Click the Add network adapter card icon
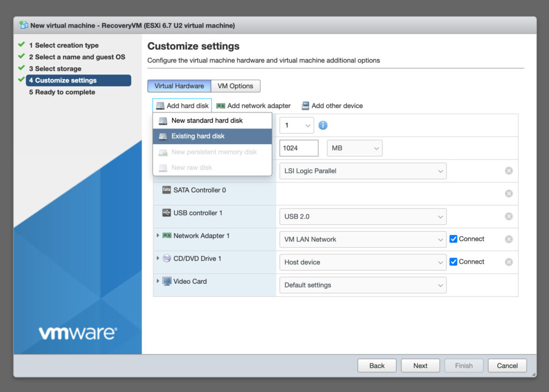The height and width of the screenshot is (392, 549). point(220,105)
